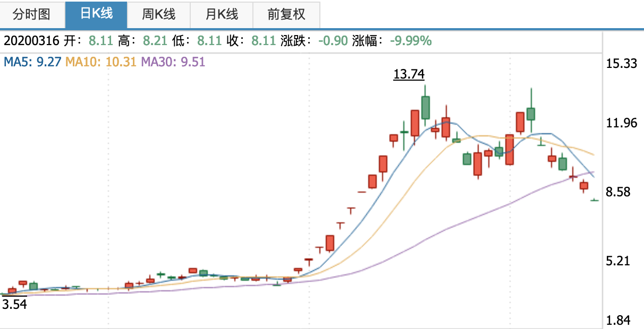Toggle the MA10 legend entry
Viewport: 644px width, 329px height.
[101, 62]
